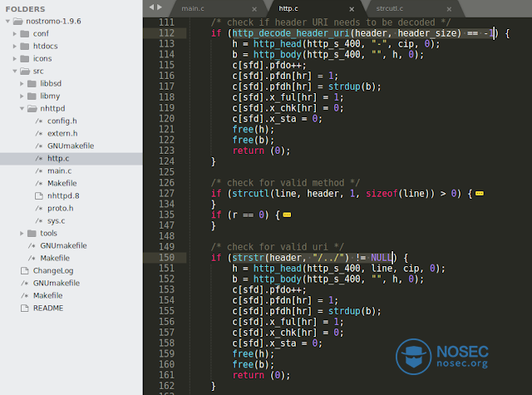
Task: Expand the icons folder arrow
Action: (15, 59)
